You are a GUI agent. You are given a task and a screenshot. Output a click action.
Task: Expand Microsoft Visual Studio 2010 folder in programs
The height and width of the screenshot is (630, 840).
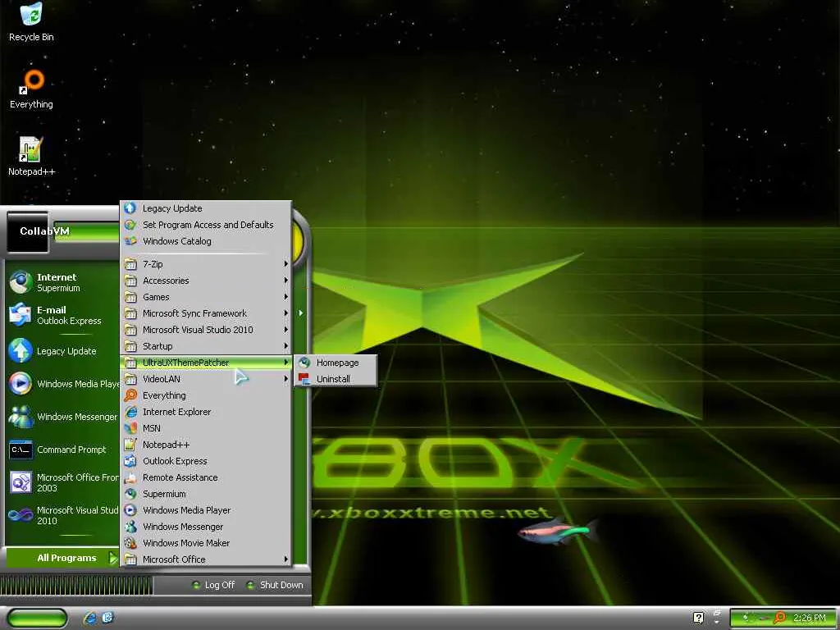206,330
